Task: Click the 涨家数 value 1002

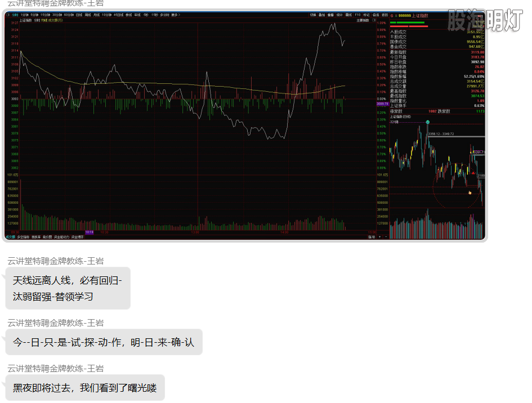Action: (432, 111)
